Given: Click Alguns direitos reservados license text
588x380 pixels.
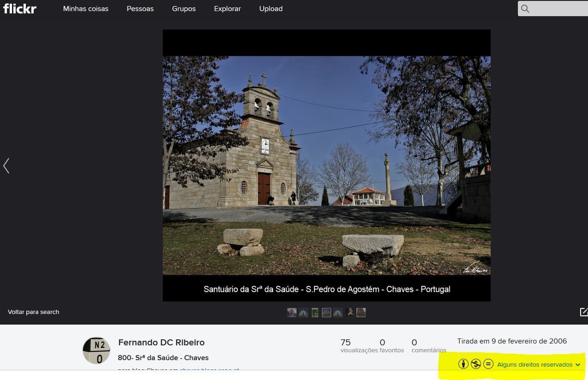Looking at the screenshot, I should point(535,365).
